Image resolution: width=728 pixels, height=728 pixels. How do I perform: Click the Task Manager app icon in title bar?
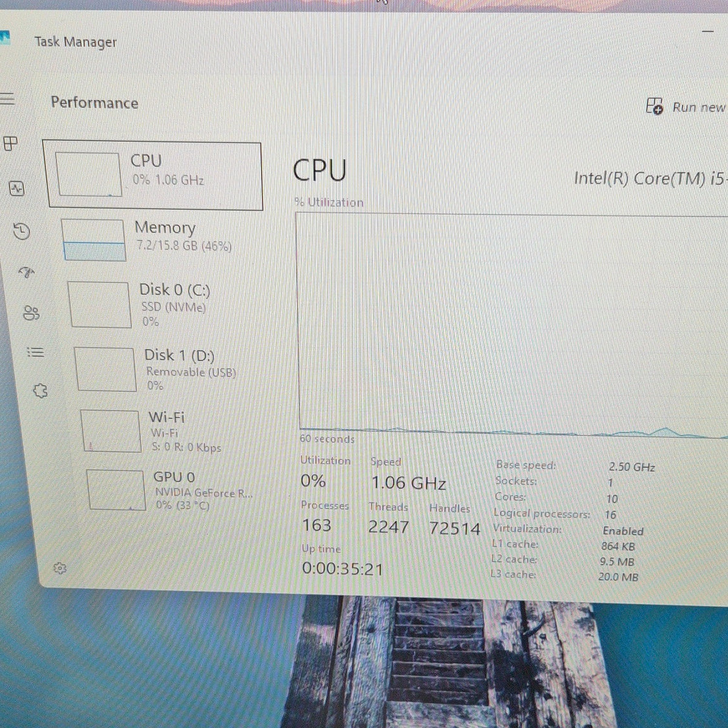pos(5,38)
